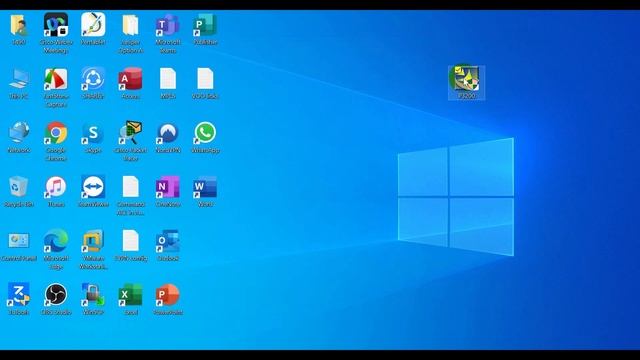Select the pen-drawing app shortcut beside Webex
This screenshot has width=640, height=360.
tap(93, 24)
